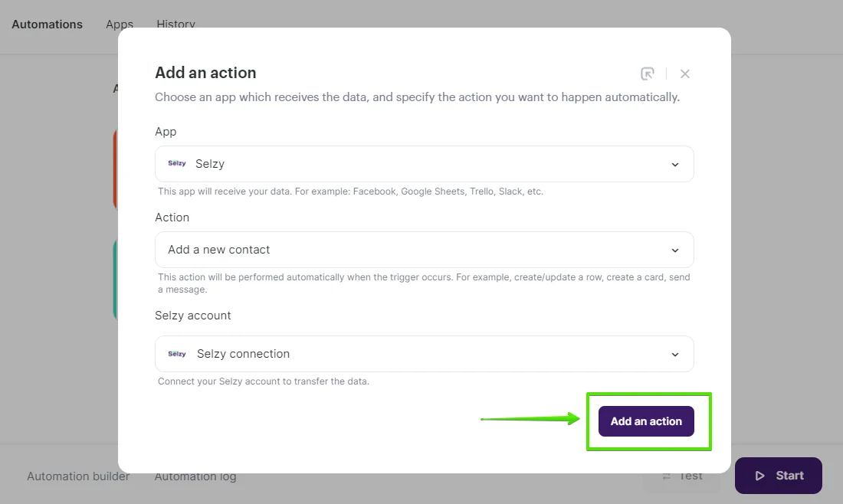Viewport: 843px width, 504px height.
Task: Close the Add an action dialog
Action: coord(684,73)
